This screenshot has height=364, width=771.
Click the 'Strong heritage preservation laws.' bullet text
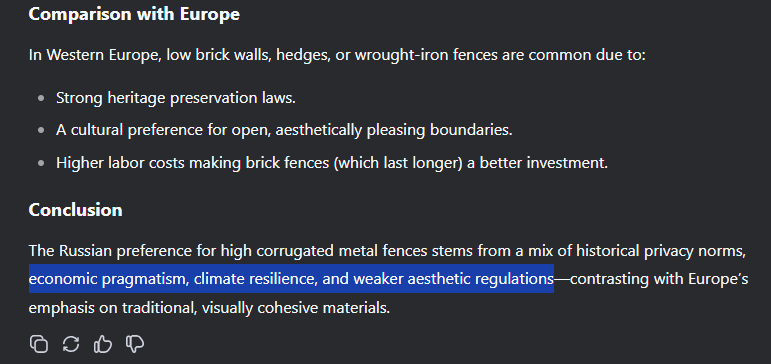(176, 98)
